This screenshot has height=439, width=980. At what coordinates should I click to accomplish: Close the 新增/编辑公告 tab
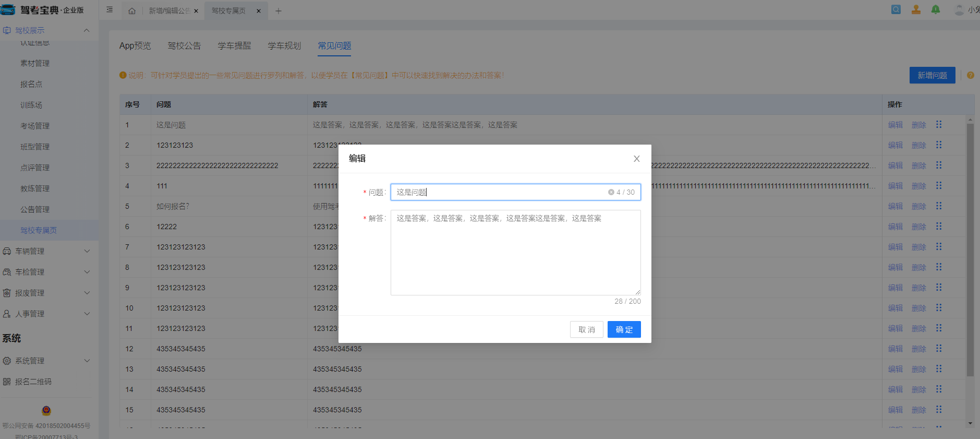pos(196,11)
